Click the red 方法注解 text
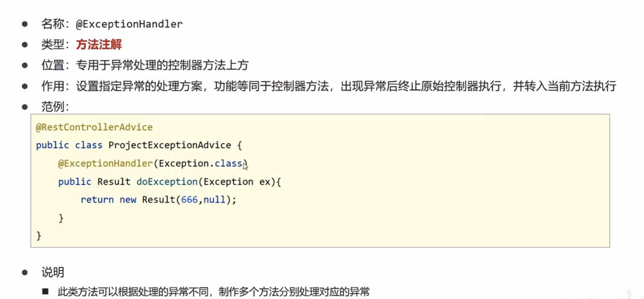Viewport: 644px width, 299px height. point(99,45)
